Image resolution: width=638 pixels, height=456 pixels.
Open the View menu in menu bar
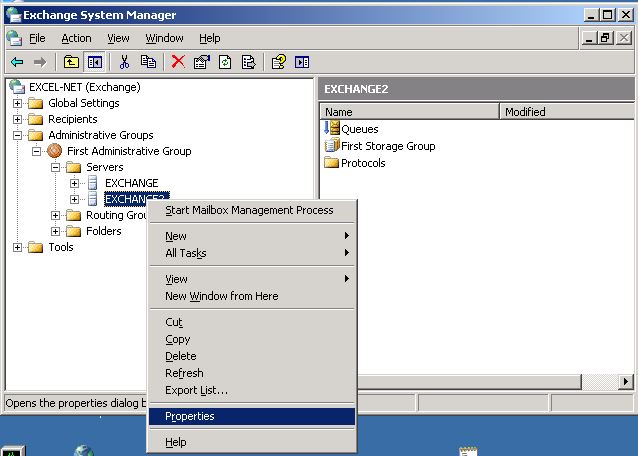pos(118,38)
